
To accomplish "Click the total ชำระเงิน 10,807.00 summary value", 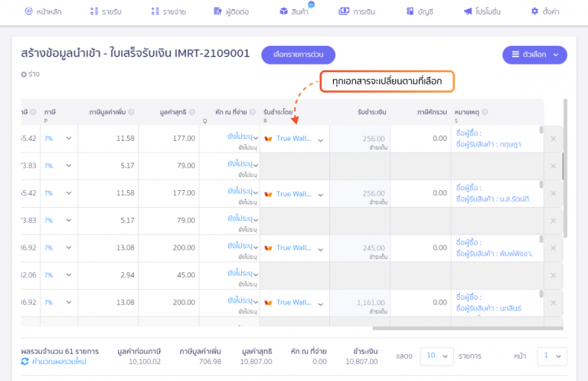I will 361,362.
